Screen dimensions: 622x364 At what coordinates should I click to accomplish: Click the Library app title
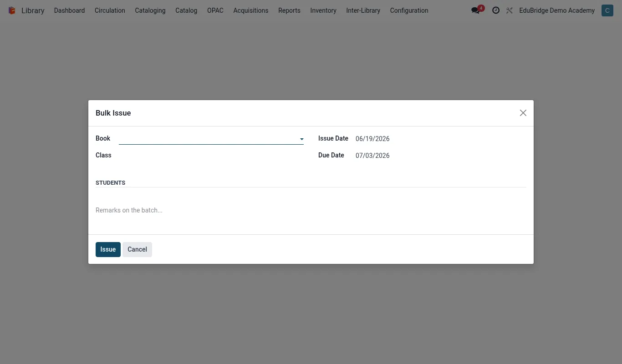pos(33,10)
